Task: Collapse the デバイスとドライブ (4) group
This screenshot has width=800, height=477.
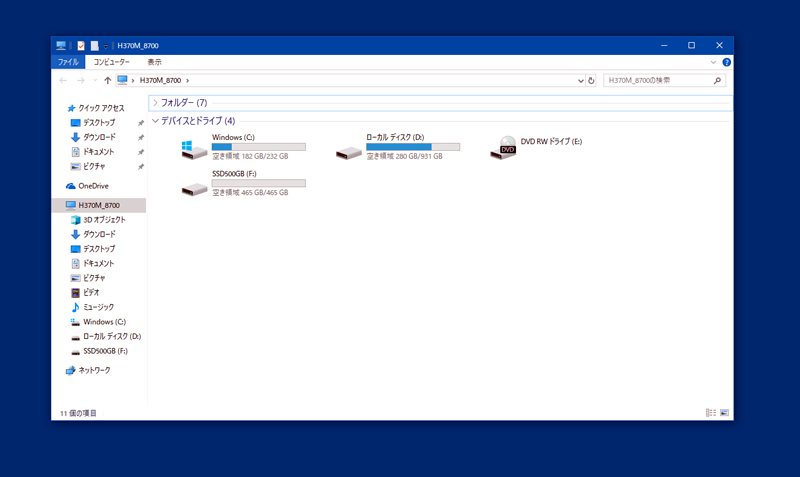Action: 155,121
